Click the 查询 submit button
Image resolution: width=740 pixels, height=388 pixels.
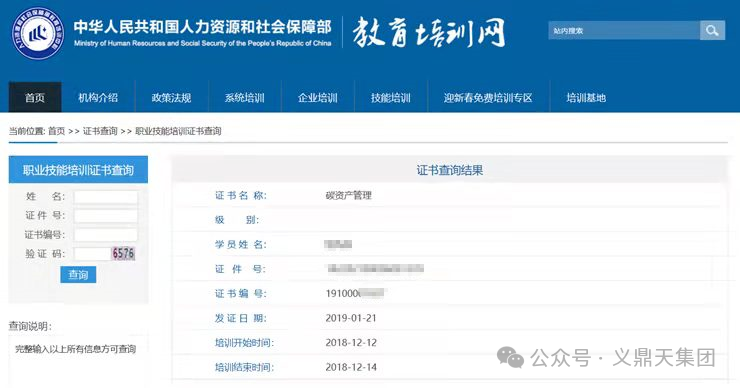pyautogui.click(x=78, y=275)
